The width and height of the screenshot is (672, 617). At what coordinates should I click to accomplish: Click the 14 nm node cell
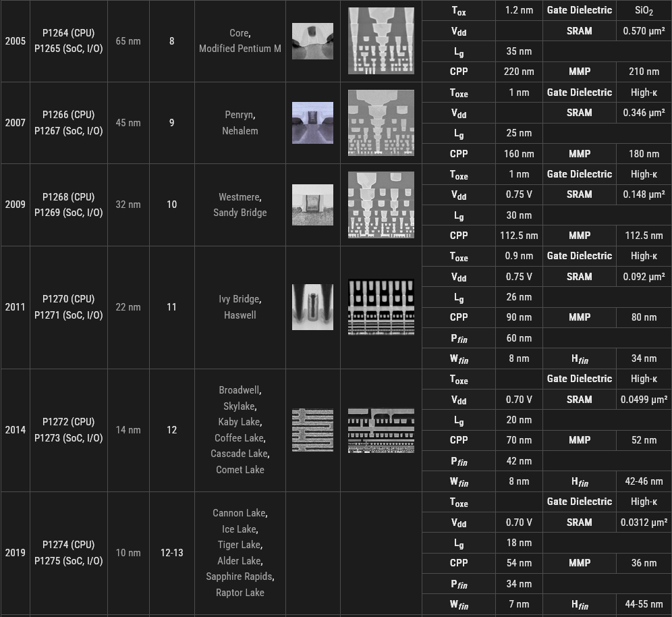[128, 429]
